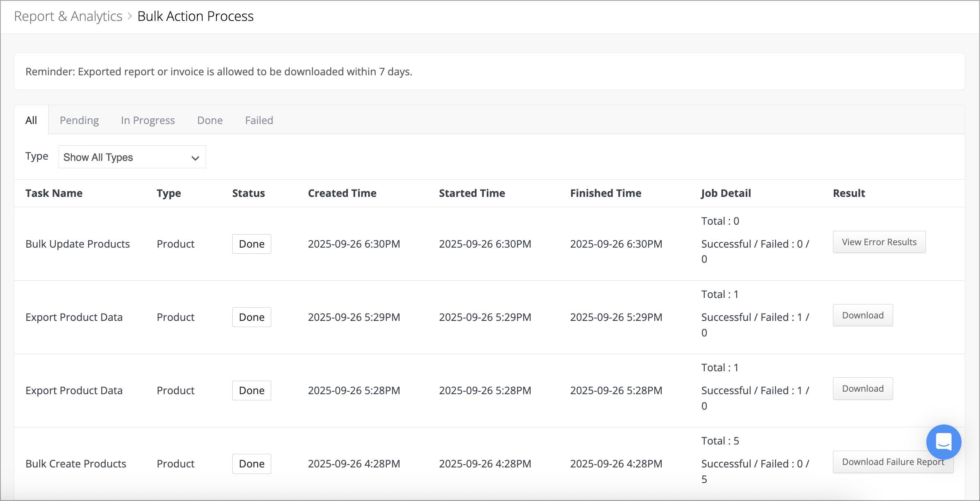
Task: Go to Report & Analytics breadcrumb
Action: (68, 16)
